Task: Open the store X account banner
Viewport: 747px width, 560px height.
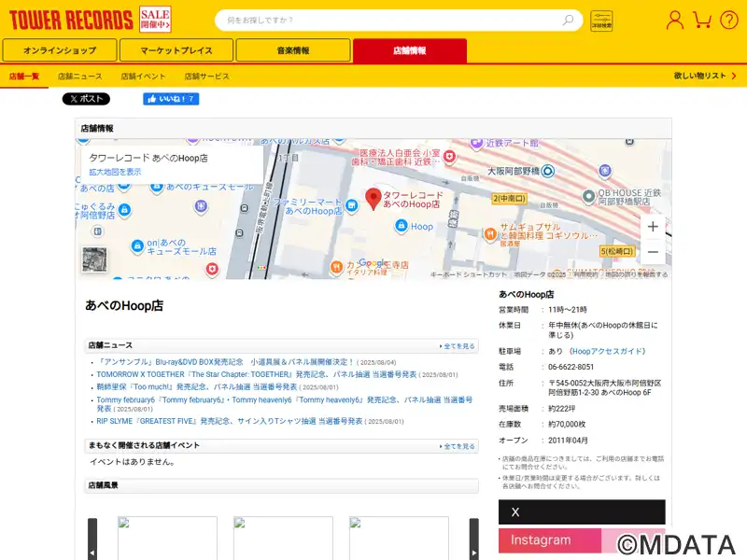Action: [x=582, y=511]
